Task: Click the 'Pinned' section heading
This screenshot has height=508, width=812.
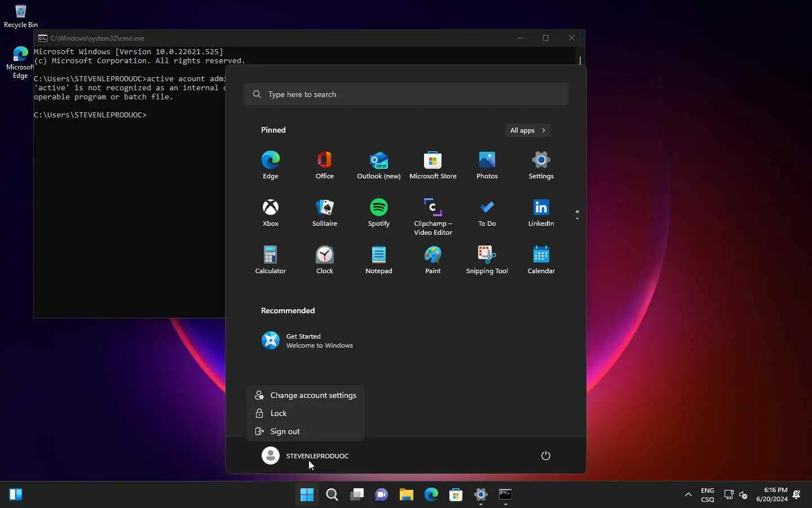Action: coord(273,130)
